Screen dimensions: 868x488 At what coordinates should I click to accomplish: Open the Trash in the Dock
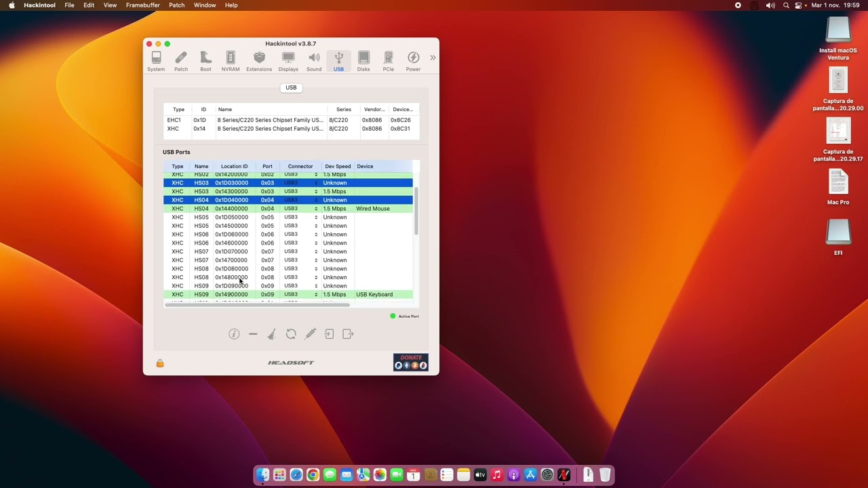point(605,475)
